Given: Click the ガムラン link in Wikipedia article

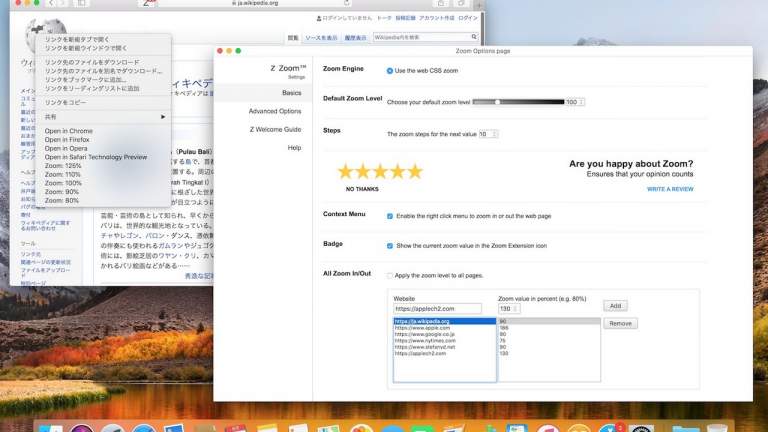Looking at the screenshot, I should pyautogui.click(x=170, y=245).
